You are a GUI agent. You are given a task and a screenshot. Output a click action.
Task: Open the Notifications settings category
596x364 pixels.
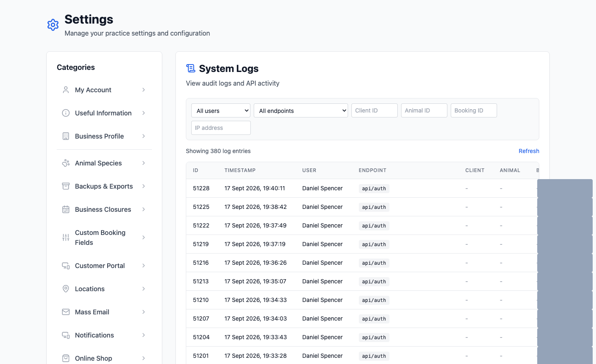pyautogui.click(x=104, y=335)
